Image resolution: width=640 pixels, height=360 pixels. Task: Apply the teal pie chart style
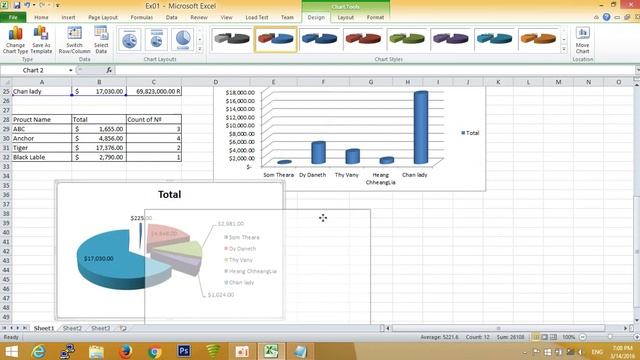pyautogui.click(x=494, y=39)
